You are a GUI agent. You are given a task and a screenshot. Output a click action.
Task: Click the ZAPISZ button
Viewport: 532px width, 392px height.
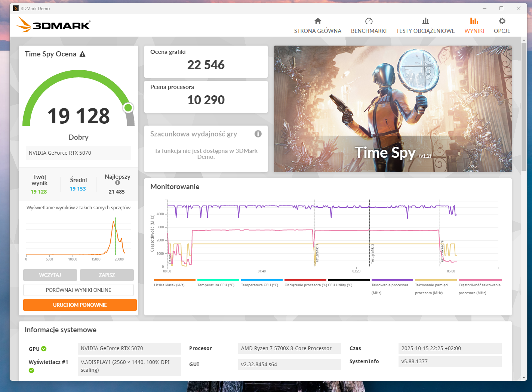107,275
